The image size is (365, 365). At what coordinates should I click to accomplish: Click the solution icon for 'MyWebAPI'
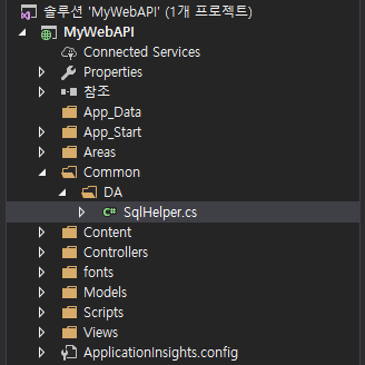tap(29, 12)
